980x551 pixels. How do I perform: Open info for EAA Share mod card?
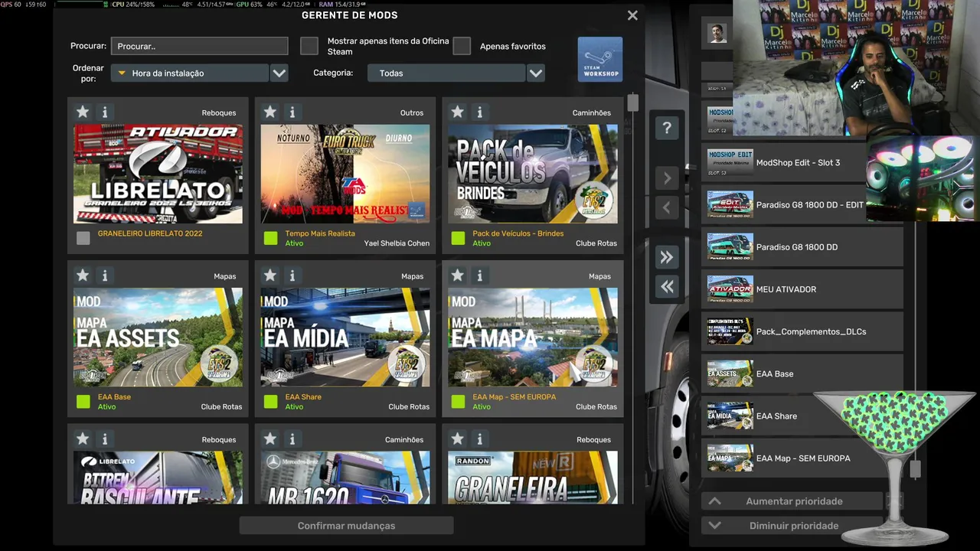point(292,275)
